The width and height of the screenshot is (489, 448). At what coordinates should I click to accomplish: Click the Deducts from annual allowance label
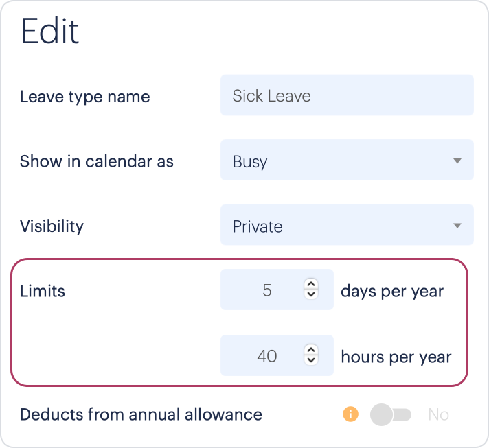[141, 414]
